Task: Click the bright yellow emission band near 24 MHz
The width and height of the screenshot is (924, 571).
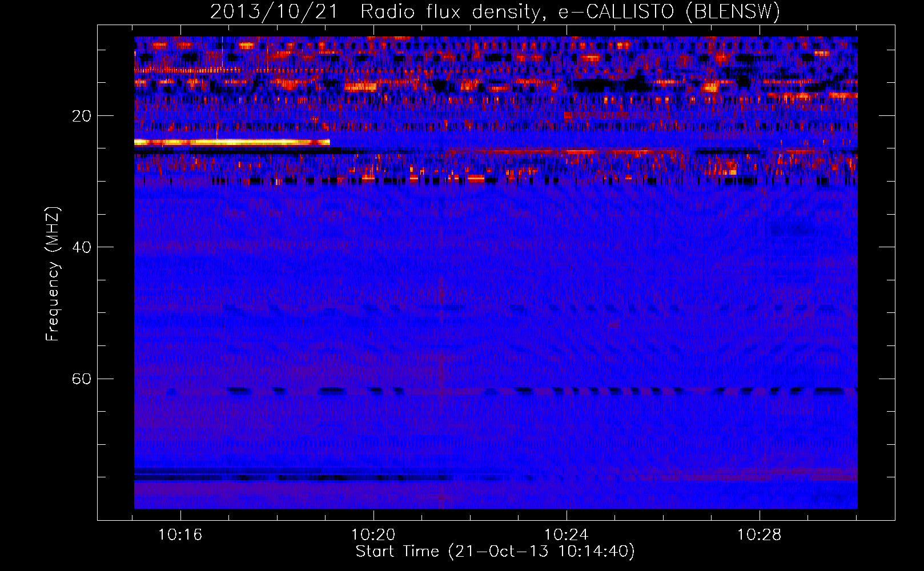Action: 232,142
